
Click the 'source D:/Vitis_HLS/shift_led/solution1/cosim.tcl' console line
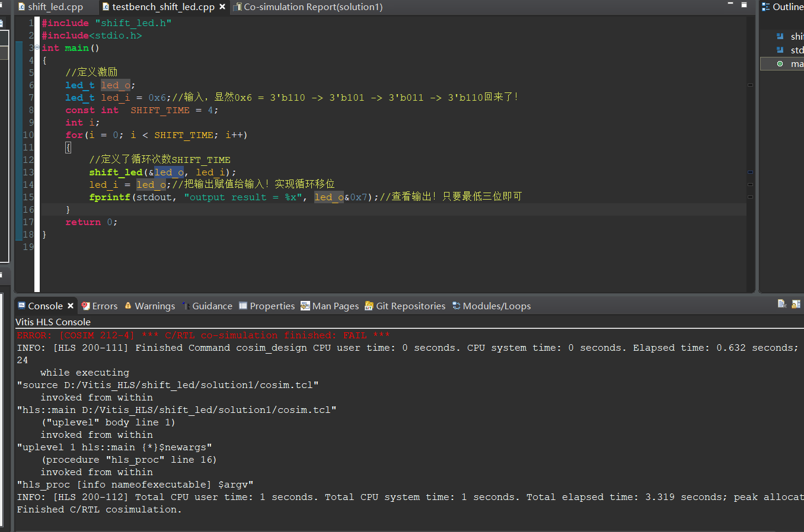[168, 385]
